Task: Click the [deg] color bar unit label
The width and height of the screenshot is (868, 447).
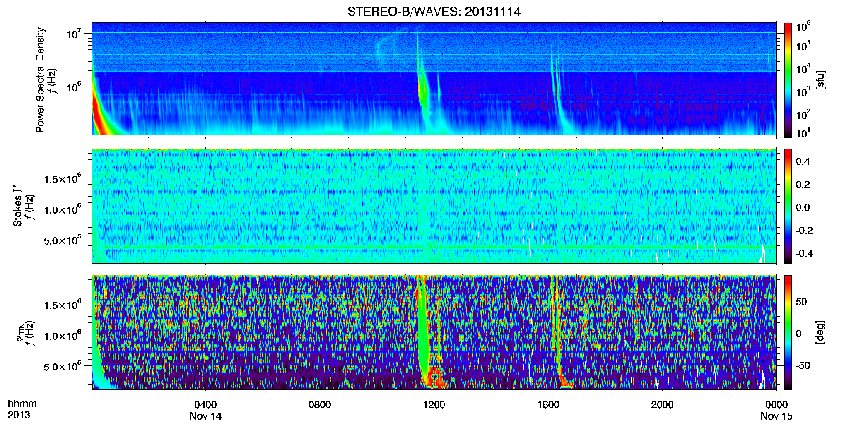Action: 820,332
